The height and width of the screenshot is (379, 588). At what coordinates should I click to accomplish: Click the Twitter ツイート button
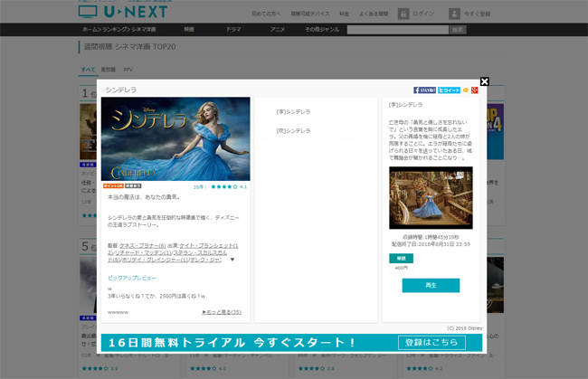coord(449,90)
